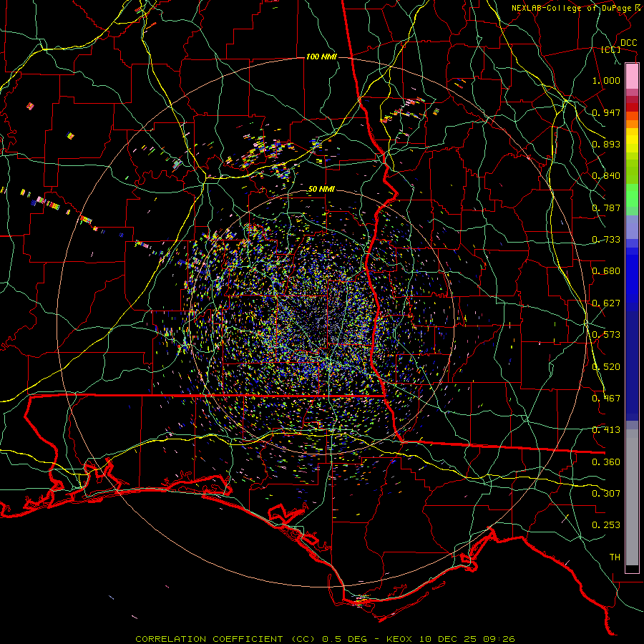Viewport: 644px width, 644px height.
Task: Click the 0.787 value on the color scale
Action: pyautogui.click(x=606, y=208)
